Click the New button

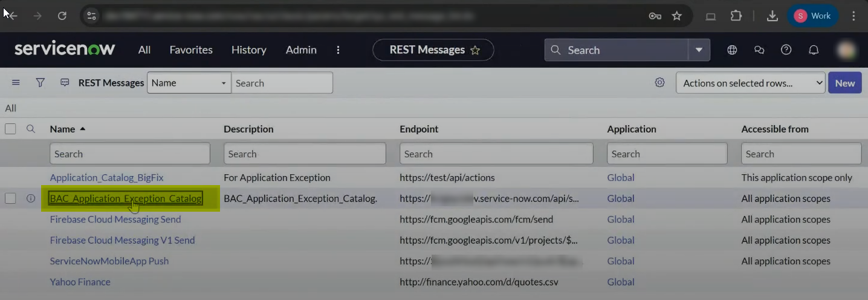[x=844, y=83]
